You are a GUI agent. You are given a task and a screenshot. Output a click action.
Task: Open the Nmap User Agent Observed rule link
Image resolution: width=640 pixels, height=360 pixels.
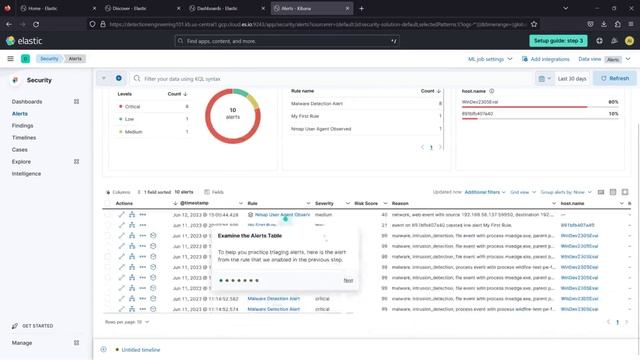pyautogui.click(x=282, y=214)
